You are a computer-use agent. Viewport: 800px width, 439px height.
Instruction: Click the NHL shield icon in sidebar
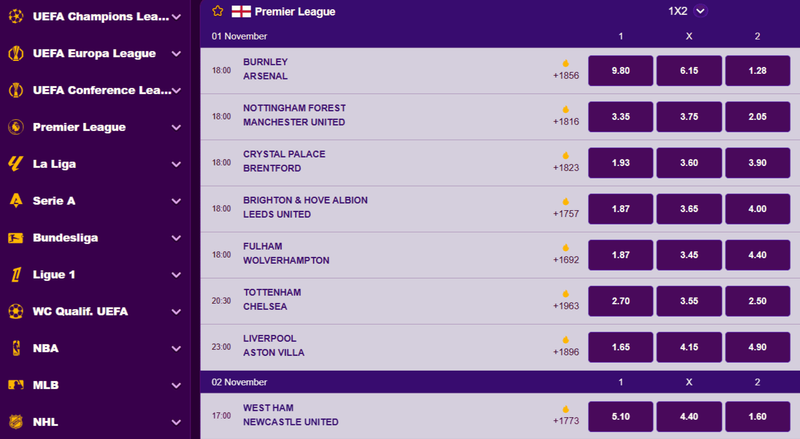[x=16, y=421]
